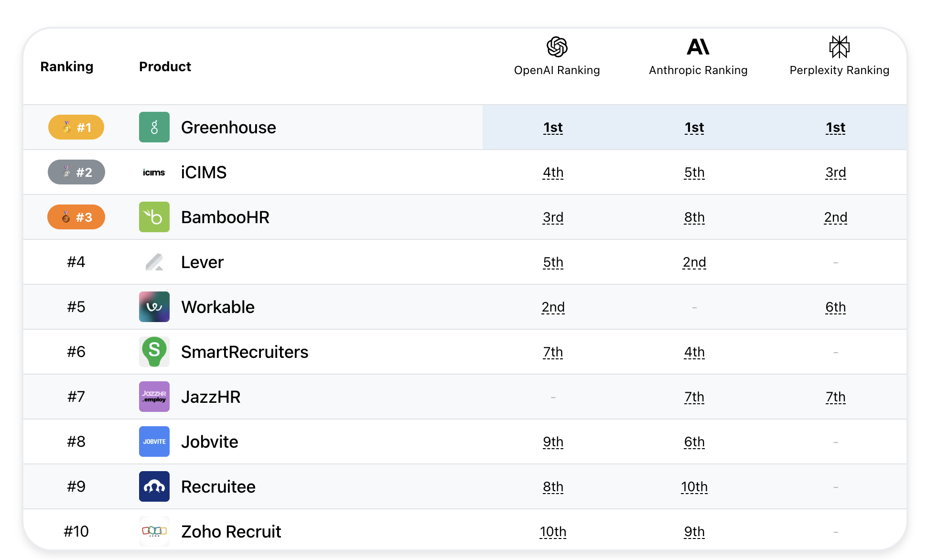The width and height of the screenshot is (927, 560).
Task: Click the Recruitee dark blue logo
Action: [154, 486]
